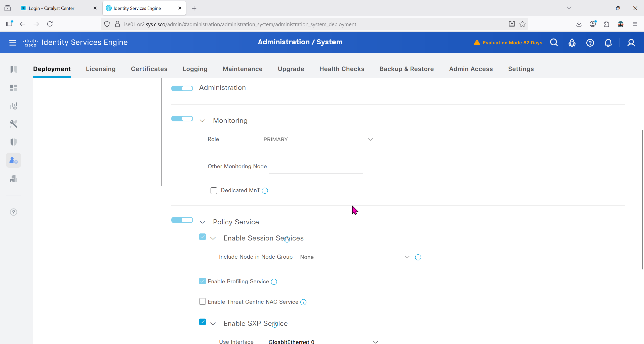644x344 pixels.
Task: Open the dashboard icon in left sidebar
Action: (14, 87)
